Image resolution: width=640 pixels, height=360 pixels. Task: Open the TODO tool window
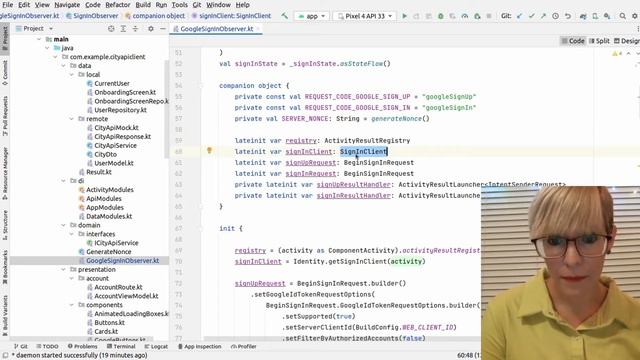point(47,346)
